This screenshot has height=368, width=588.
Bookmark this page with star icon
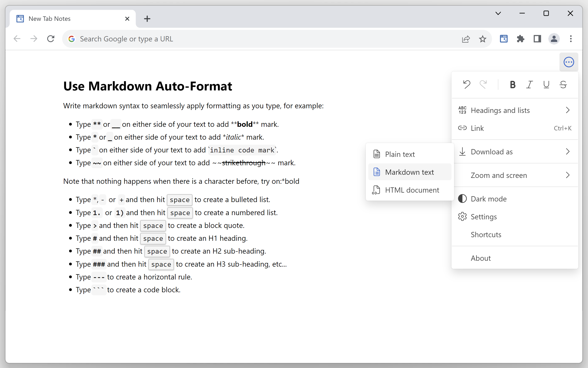click(483, 39)
